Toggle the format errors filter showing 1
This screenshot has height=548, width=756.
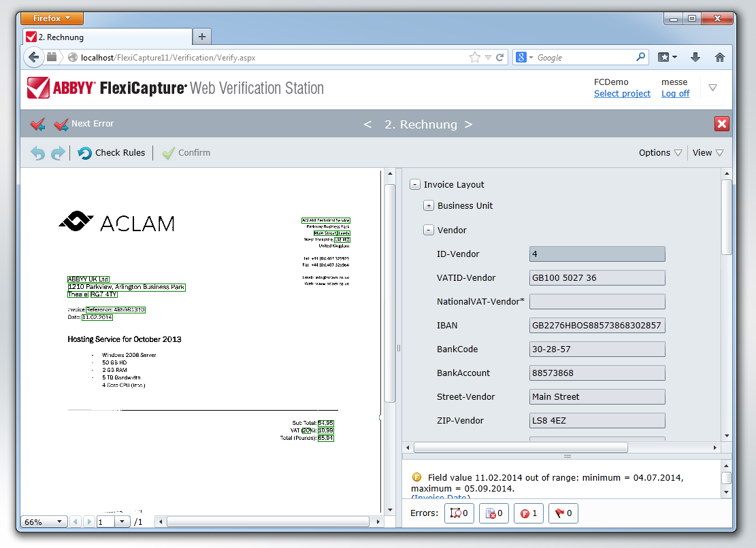tap(527, 513)
